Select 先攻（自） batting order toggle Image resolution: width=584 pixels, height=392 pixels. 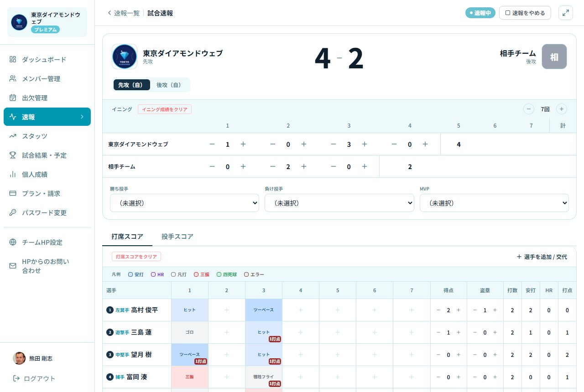(131, 85)
